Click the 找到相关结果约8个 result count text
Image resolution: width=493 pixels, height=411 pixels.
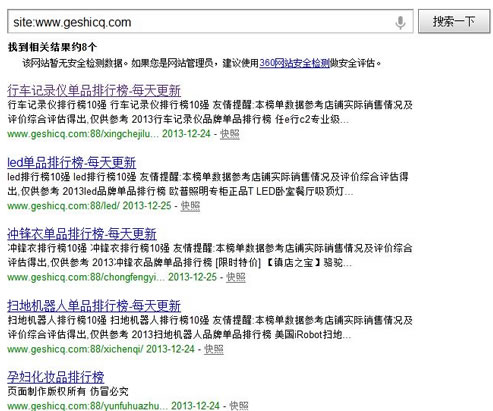[52, 47]
